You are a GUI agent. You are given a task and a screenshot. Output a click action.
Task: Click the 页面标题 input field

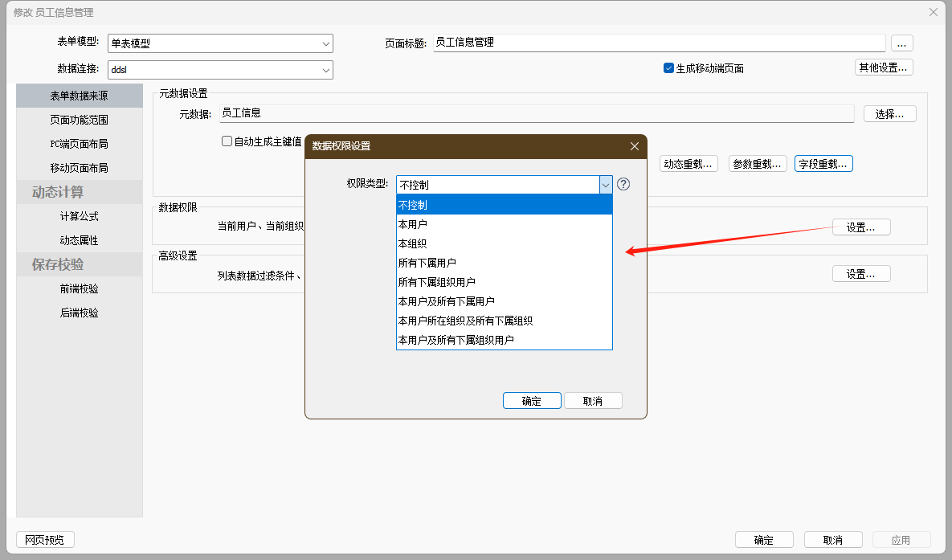coord(659,43)
